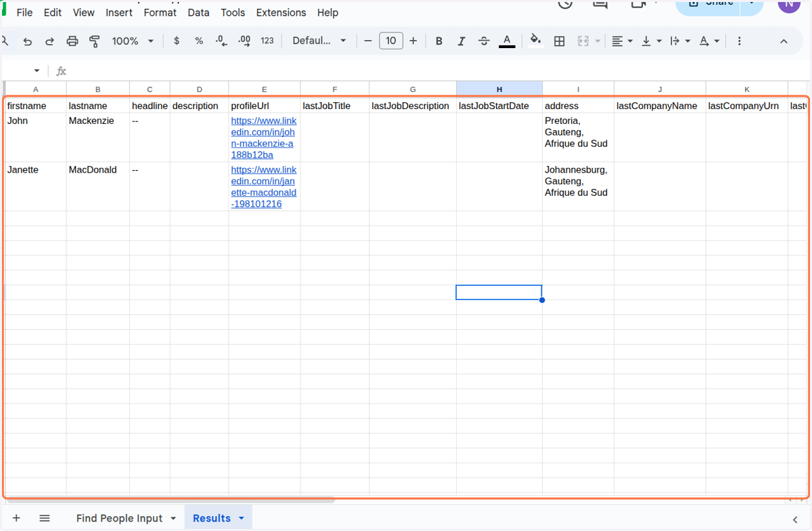Select column H header
This screenshot has height=531, width=812.
pos(499,89)
